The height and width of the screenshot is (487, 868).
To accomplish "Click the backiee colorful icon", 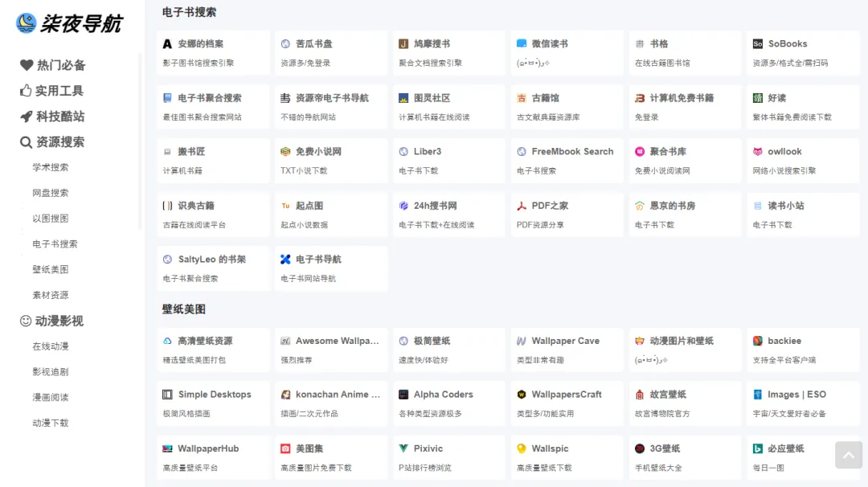I will pos(758,341).
